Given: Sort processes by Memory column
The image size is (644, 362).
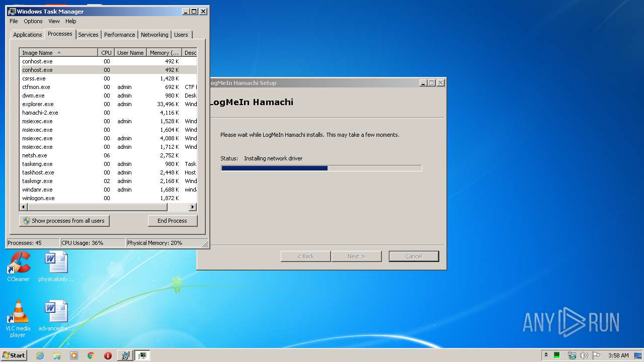Looking at the screenshot, I should (x=164, y=52).
